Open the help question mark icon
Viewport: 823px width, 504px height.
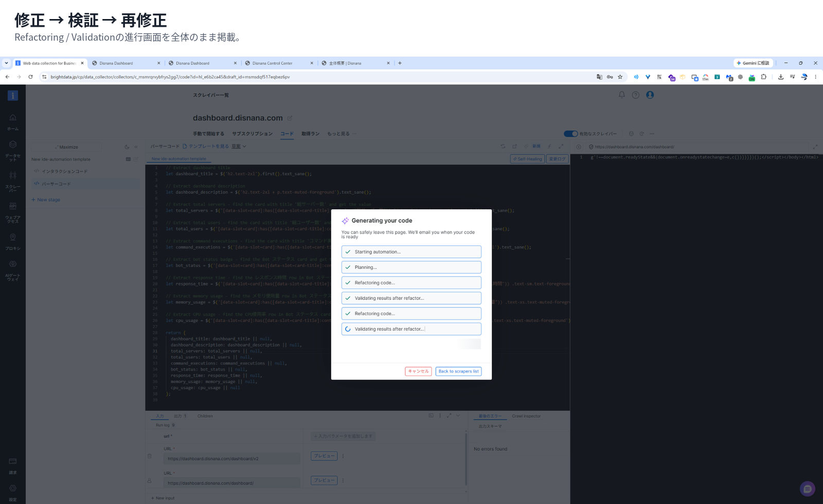pyautogui.click(x=636, y=95)
